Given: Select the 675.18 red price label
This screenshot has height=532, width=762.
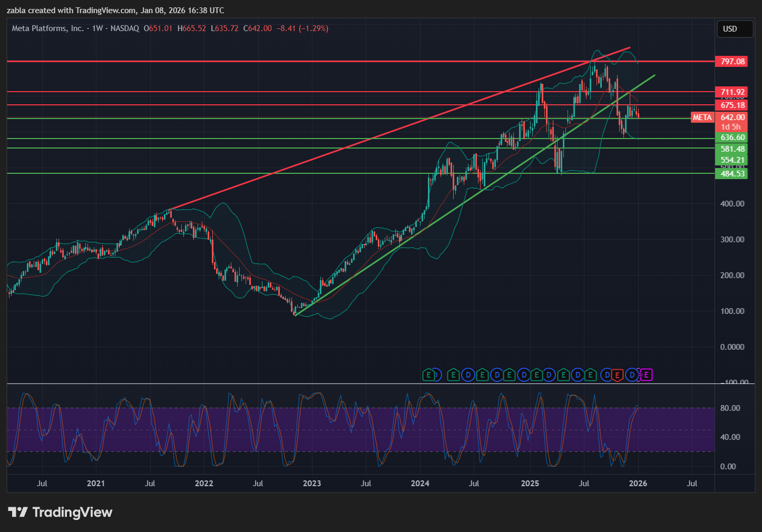Looking at the screenshot, I should (x=732, y=105).
